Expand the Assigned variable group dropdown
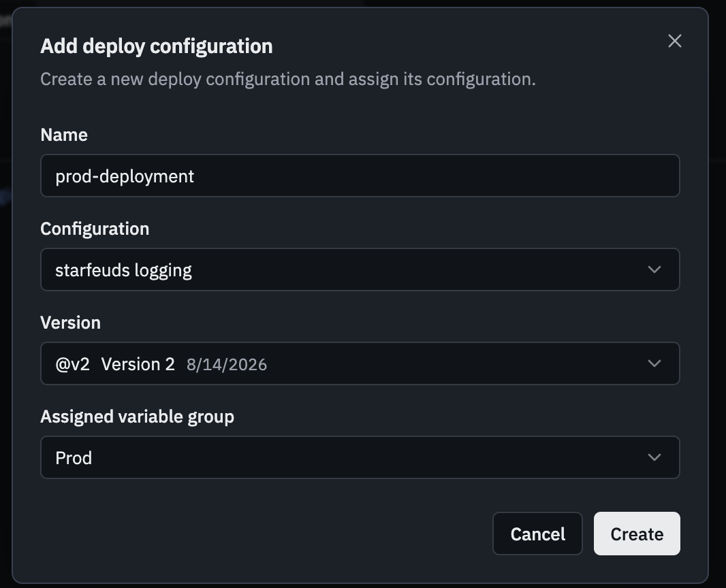 [x=360, y=457]
